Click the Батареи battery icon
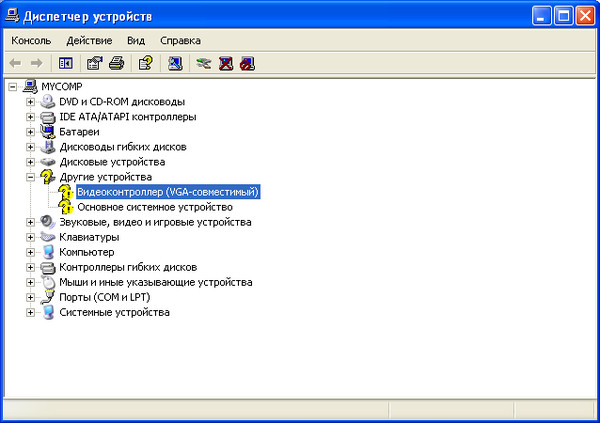Image resolution: width=600 pixels, height=423 pixels. pos(48,132)
